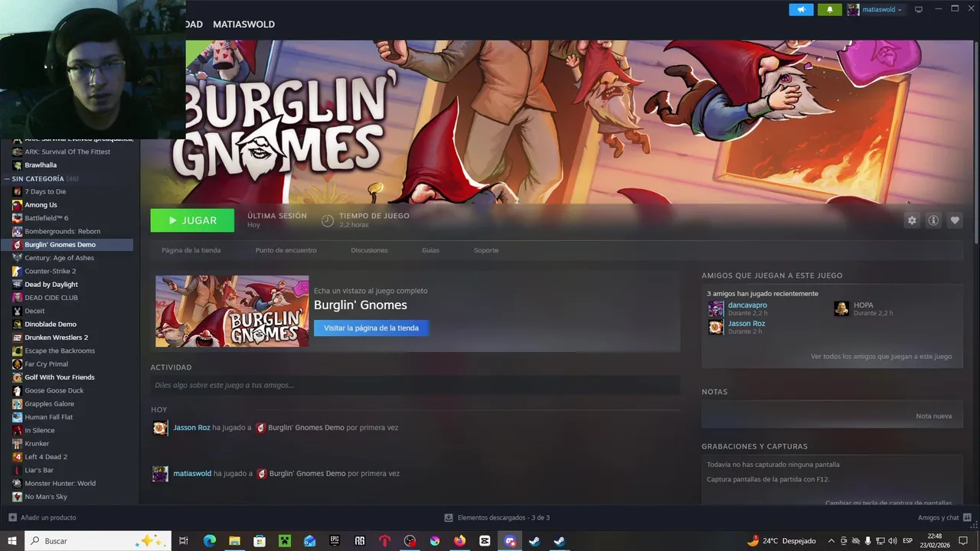This screenshot has height=551, width=980.
Task: Click matiaswold name in activity feed
Action: (192, 474)
